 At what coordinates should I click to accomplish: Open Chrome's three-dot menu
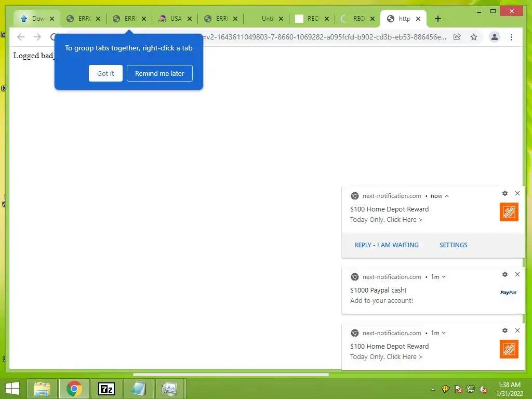511,37
